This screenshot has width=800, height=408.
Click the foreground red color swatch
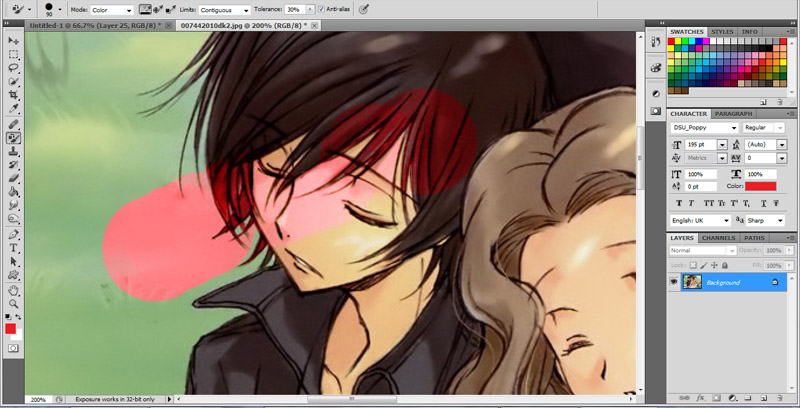11,329
